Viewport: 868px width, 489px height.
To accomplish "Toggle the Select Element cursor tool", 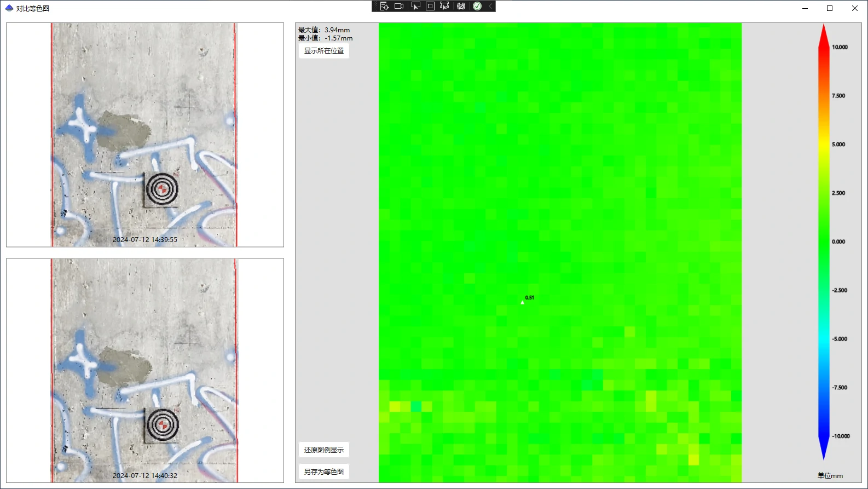I will point(415,6).
